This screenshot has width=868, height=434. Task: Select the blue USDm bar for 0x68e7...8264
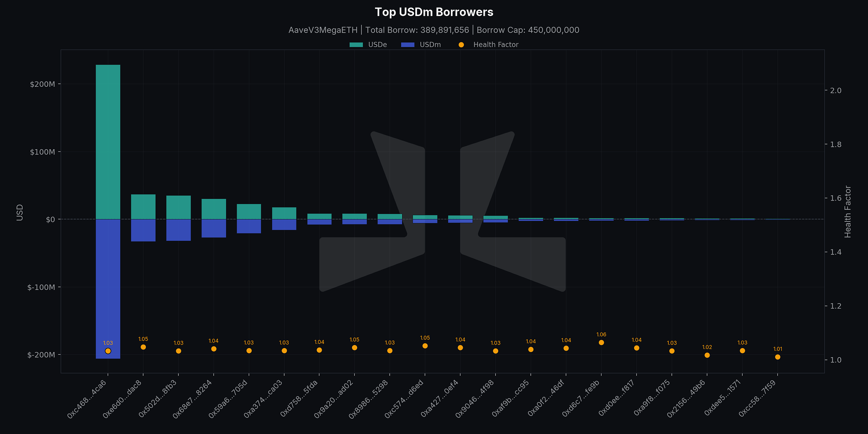pyautogui.click(x=214, y=228)
